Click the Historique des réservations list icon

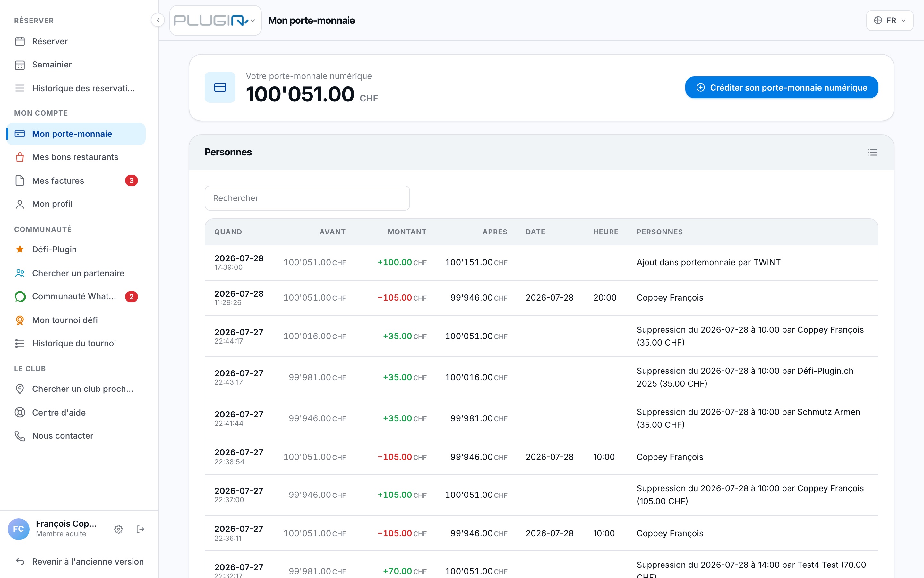(x=20, y=88)
